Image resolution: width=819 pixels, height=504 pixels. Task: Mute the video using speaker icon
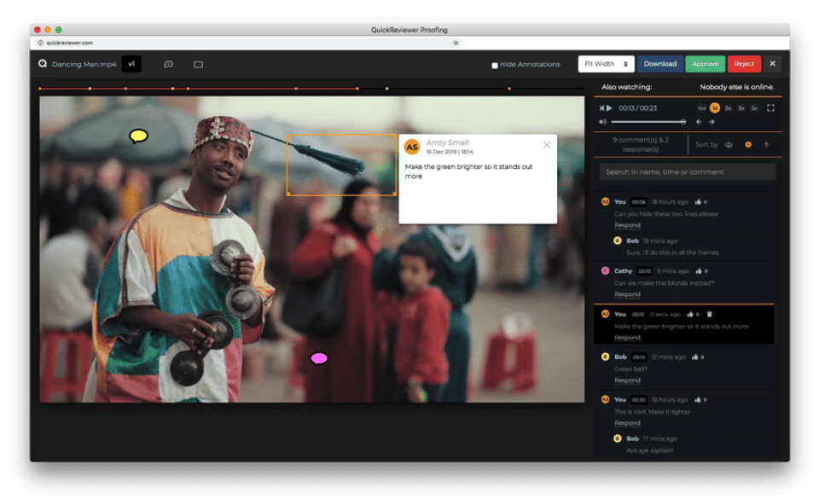click(x=602, y=122)
